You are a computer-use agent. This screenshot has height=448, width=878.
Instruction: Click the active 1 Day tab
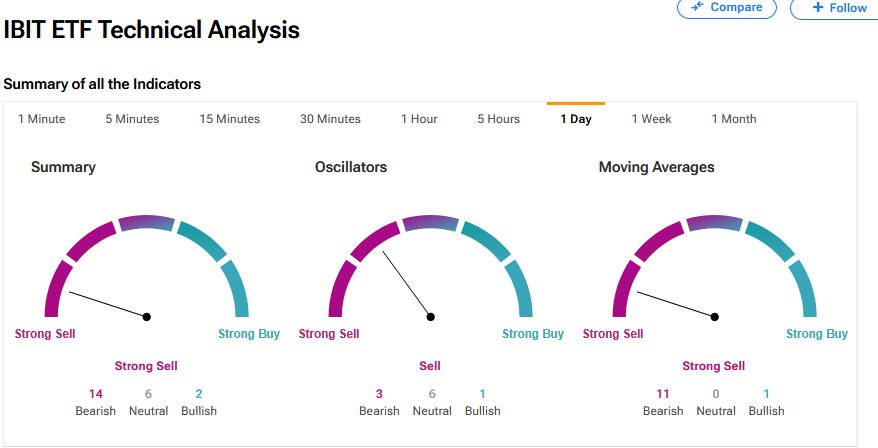(x=575, y=119)
